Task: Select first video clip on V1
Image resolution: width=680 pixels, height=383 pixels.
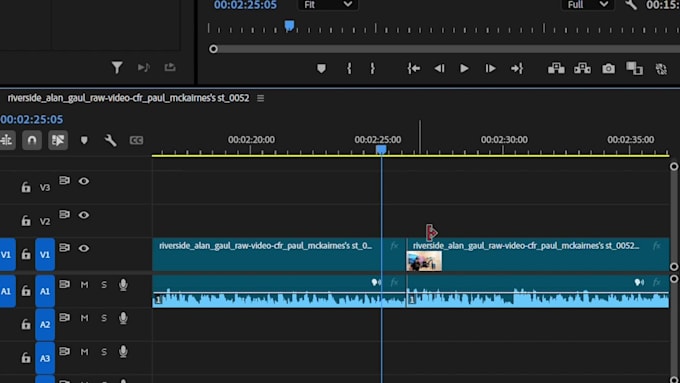Action: click(279, 254)
